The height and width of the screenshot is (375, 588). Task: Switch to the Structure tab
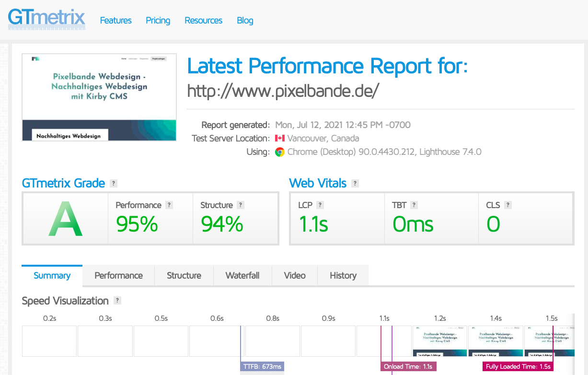[184, 275]
